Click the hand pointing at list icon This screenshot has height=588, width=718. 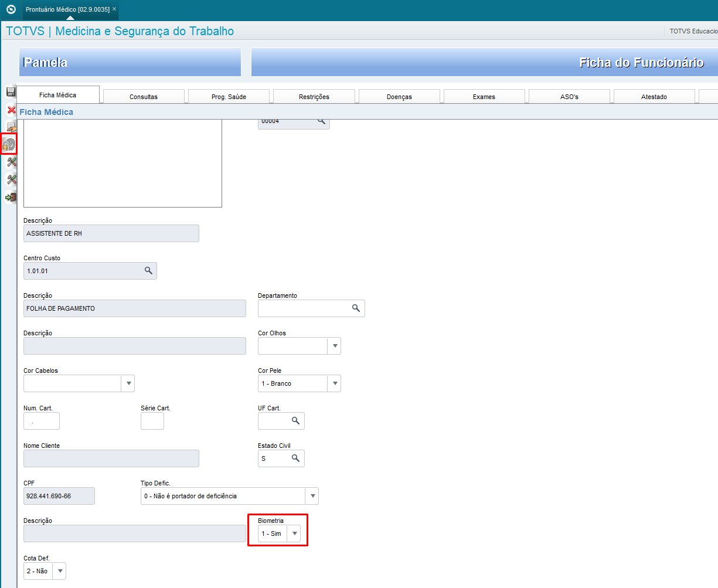point(11,127)
